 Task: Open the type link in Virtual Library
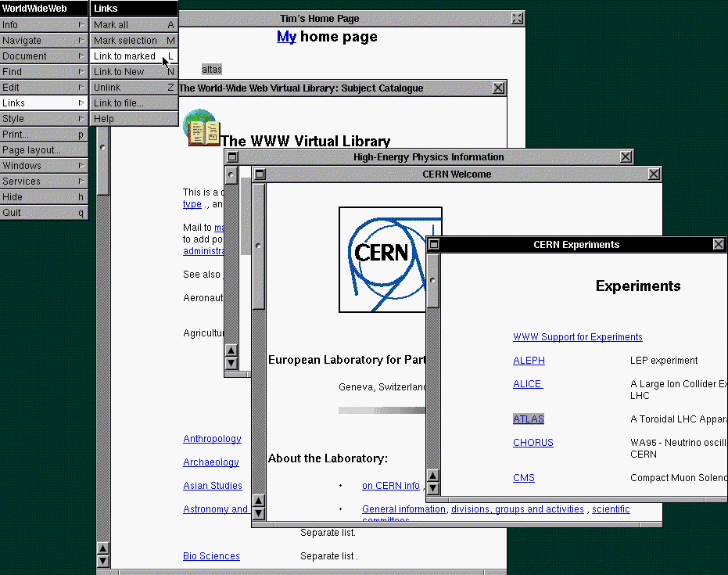point(192,204)
